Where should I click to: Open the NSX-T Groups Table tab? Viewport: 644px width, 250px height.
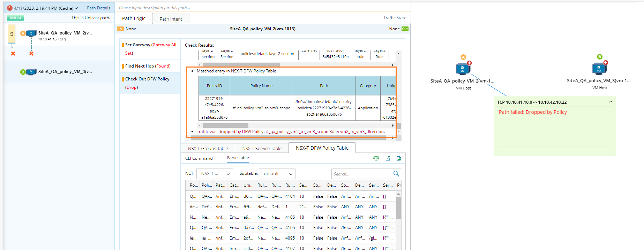(x=208, y=149)
